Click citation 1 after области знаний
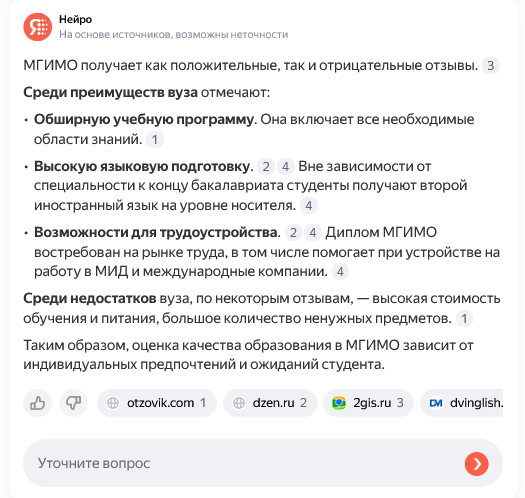 coord(155,139)
